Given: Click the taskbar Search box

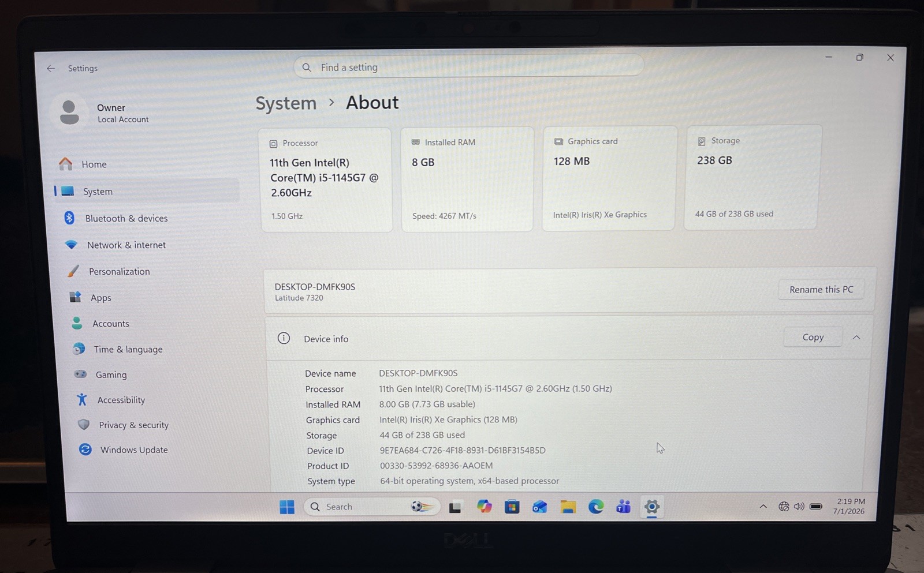Looking at the screenshot, I should (x=372, y=507).
